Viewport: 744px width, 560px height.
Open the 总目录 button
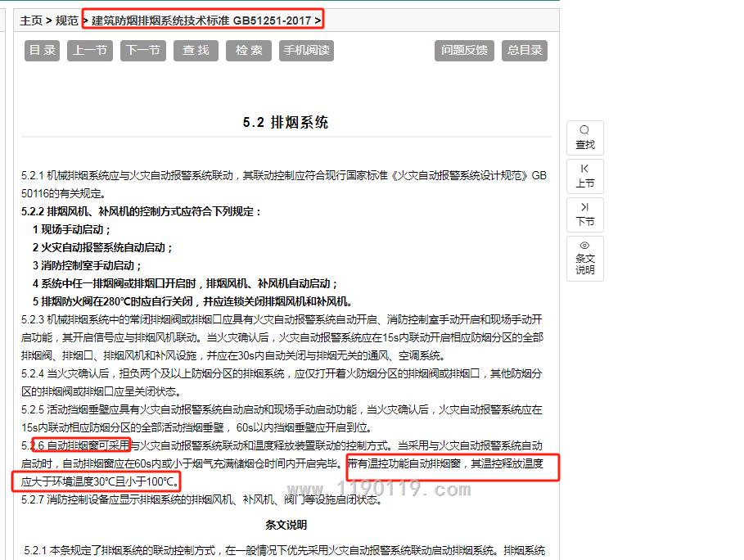[x=525, y=50]
